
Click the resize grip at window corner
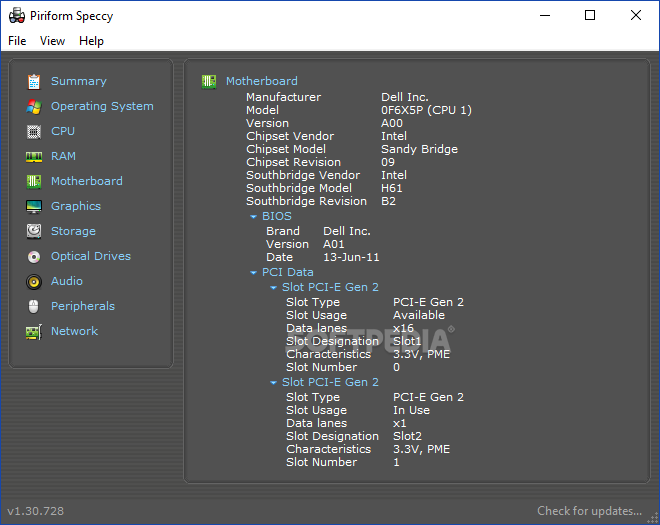tap(652, 518)
